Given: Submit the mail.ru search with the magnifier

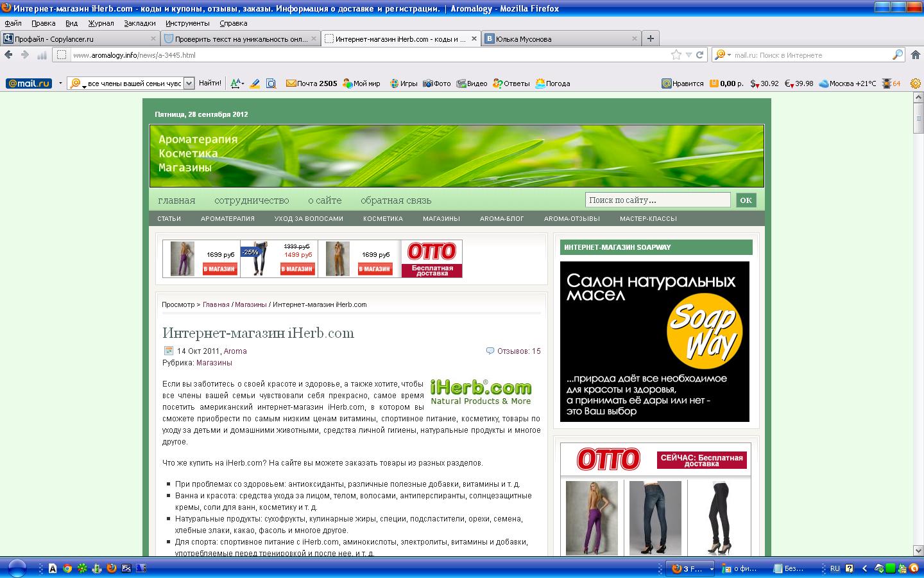Looking at the screenshot, I should tap(898, 55).
